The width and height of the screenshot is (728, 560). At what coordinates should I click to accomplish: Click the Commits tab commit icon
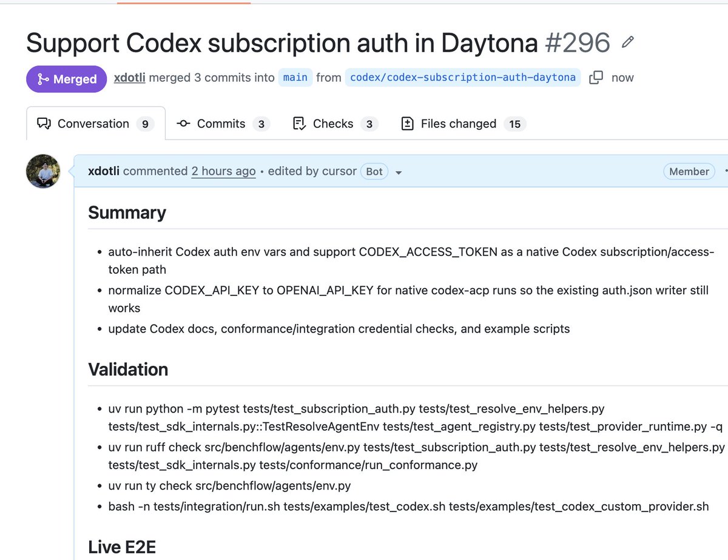[183, 124]
